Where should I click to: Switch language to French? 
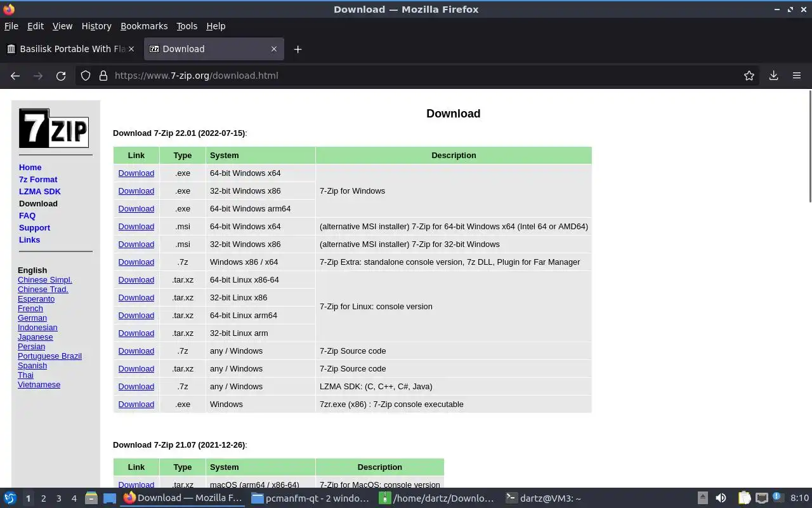30,309
